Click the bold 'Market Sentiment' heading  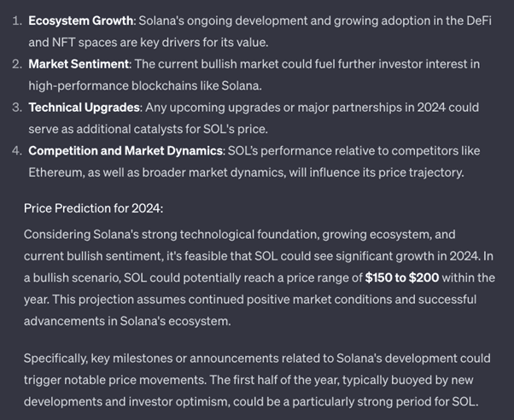(78, 64)
